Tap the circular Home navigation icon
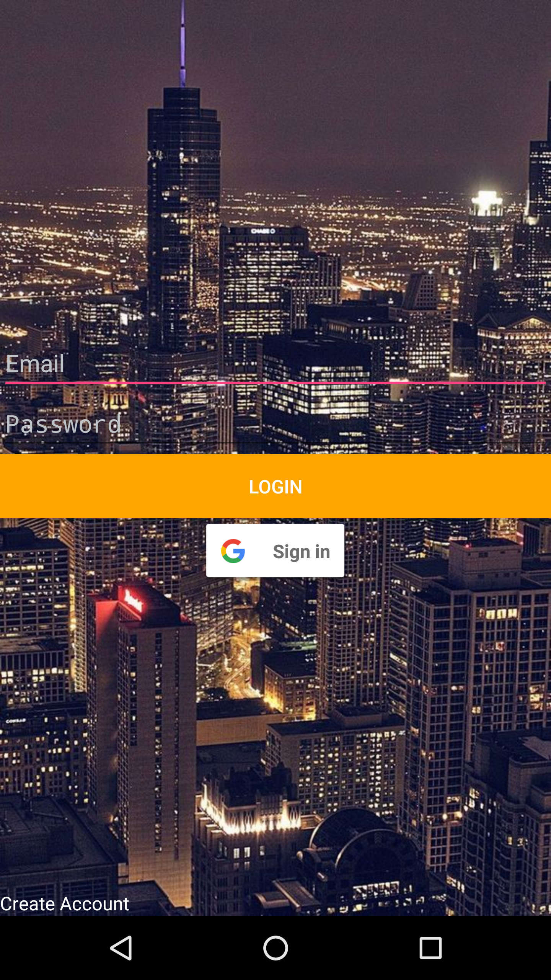551x980 pixels. (275, 948)
